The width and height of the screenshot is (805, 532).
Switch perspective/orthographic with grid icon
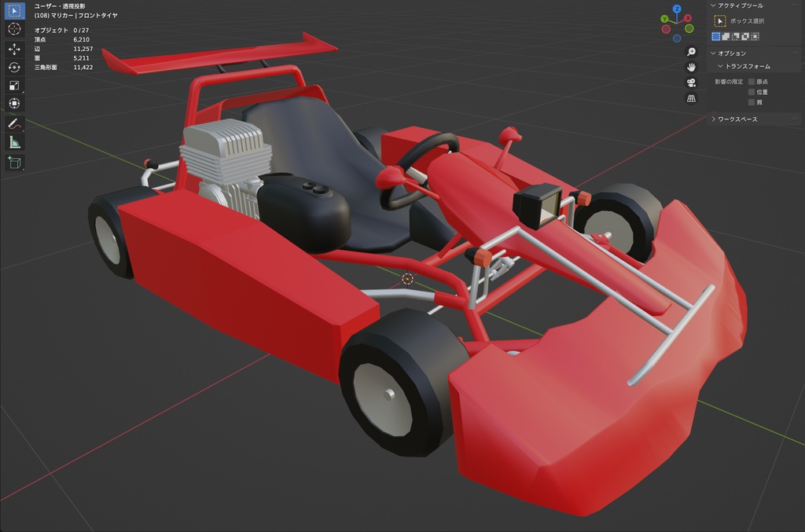pos(691,98)
